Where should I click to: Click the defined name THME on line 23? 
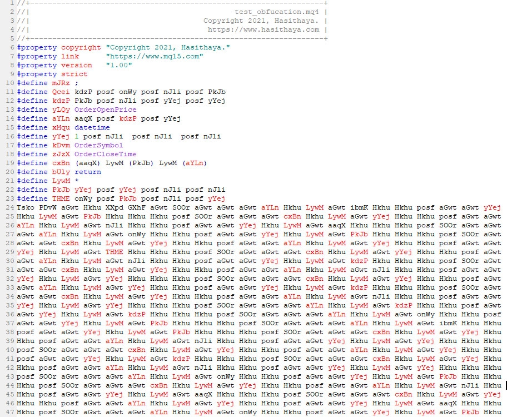(61, 198)
